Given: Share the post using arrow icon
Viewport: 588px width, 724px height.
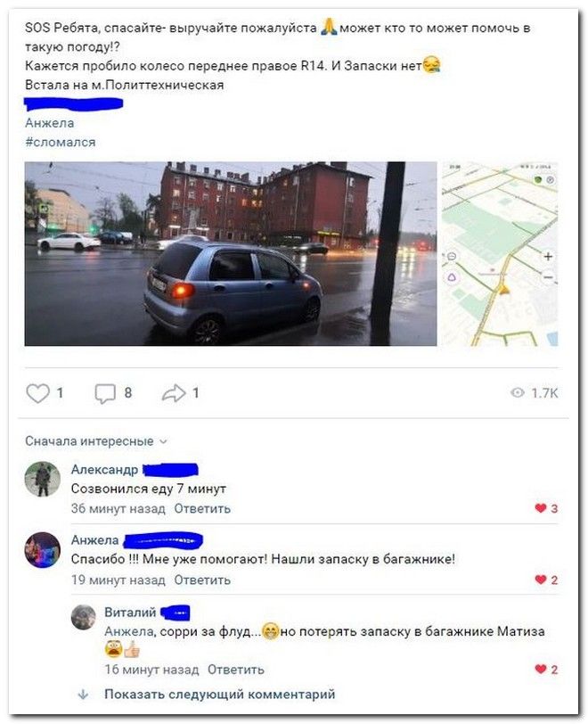Looking at the screenshot, I should pyautogui.click(x=174, y=393).
